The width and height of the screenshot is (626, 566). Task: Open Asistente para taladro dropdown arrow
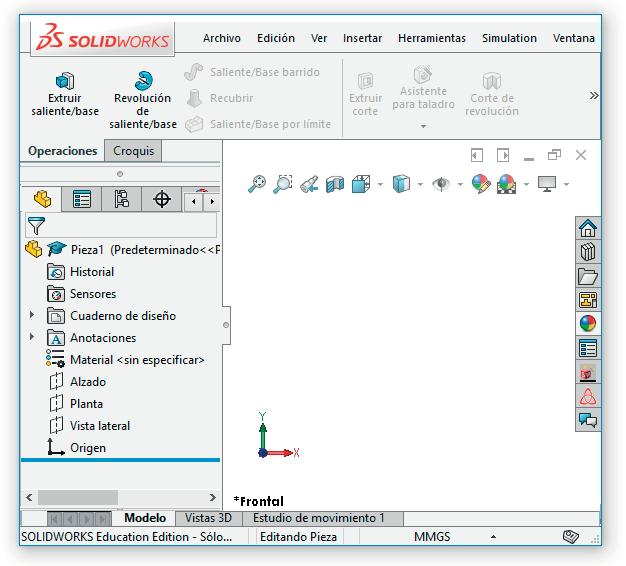tap(423, 127)
